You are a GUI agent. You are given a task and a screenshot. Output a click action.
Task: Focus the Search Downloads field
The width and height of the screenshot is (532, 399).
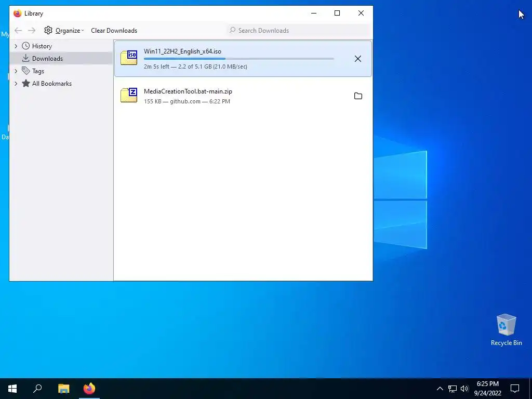(x=299, y=31)
